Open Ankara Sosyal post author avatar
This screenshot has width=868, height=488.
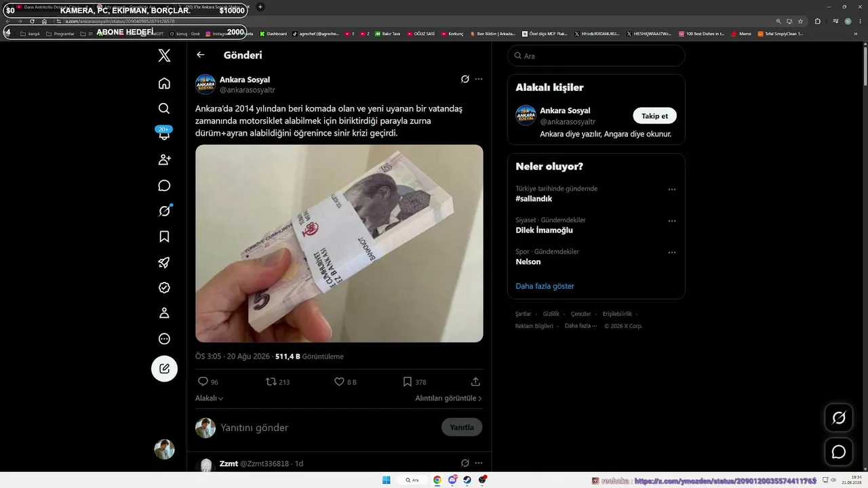pyautogui.click(x=205, y=84)
